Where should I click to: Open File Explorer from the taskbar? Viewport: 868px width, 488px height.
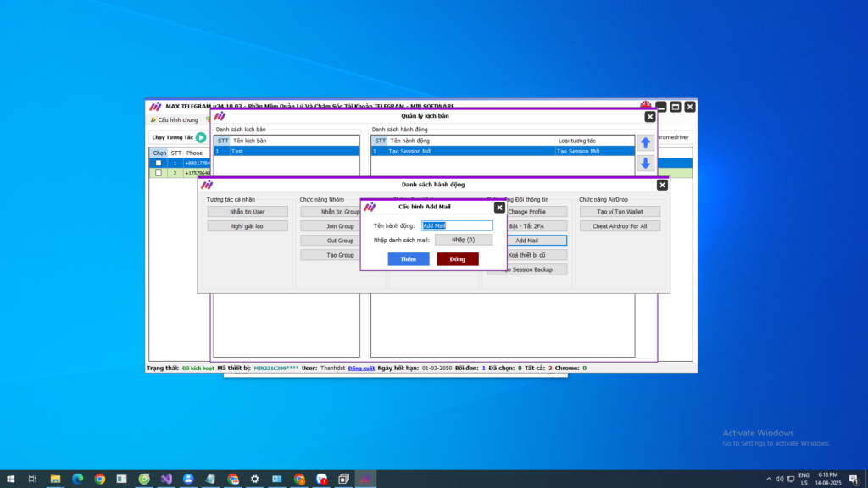coord(55,479)
